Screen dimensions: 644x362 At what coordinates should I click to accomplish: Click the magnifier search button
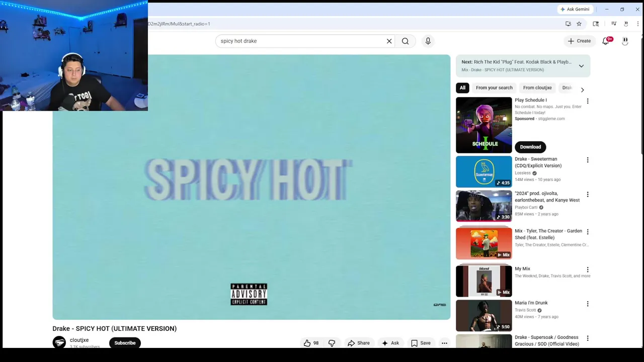405,41
